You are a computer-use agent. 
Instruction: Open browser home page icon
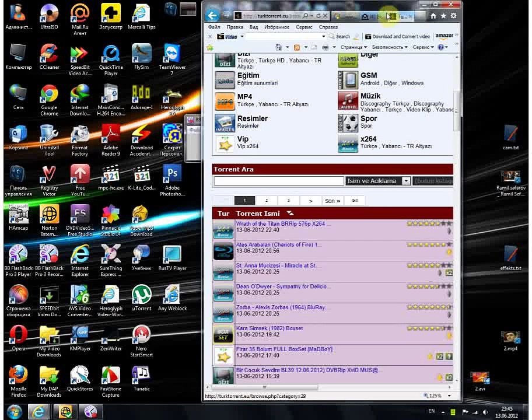pyautogui.click(x=433, y=16)
